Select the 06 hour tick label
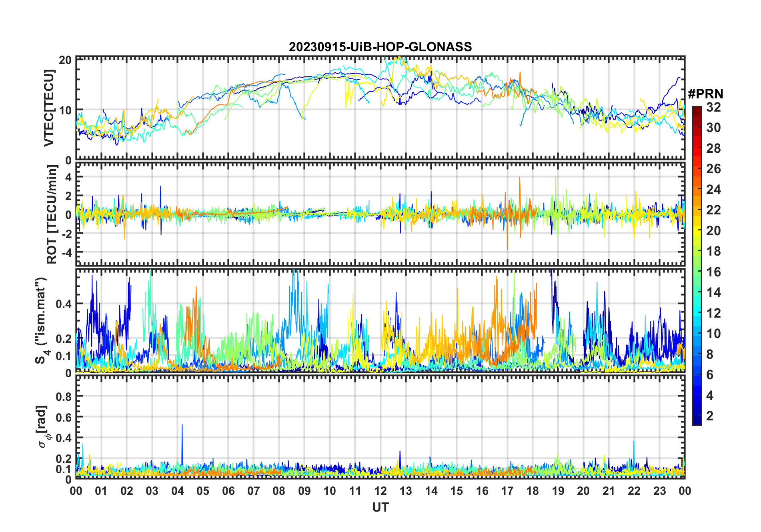 pyautogui.click(x=228, y=491)
